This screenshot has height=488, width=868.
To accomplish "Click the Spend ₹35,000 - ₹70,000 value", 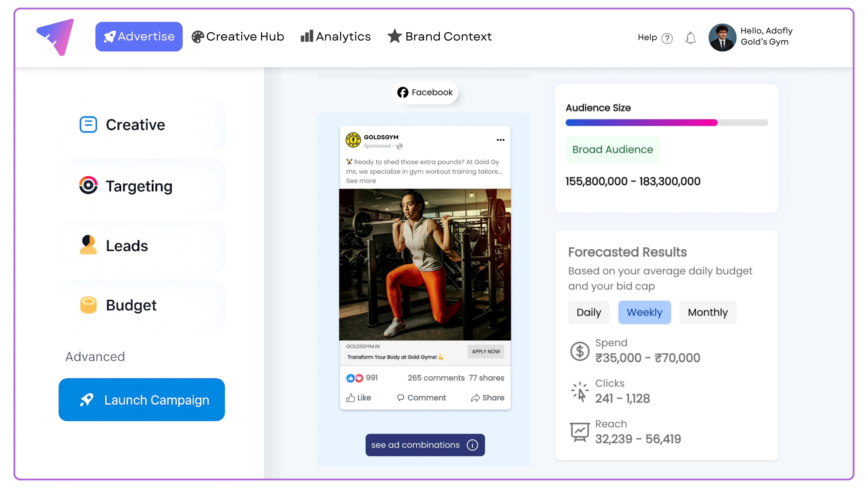I will (648, 358).
